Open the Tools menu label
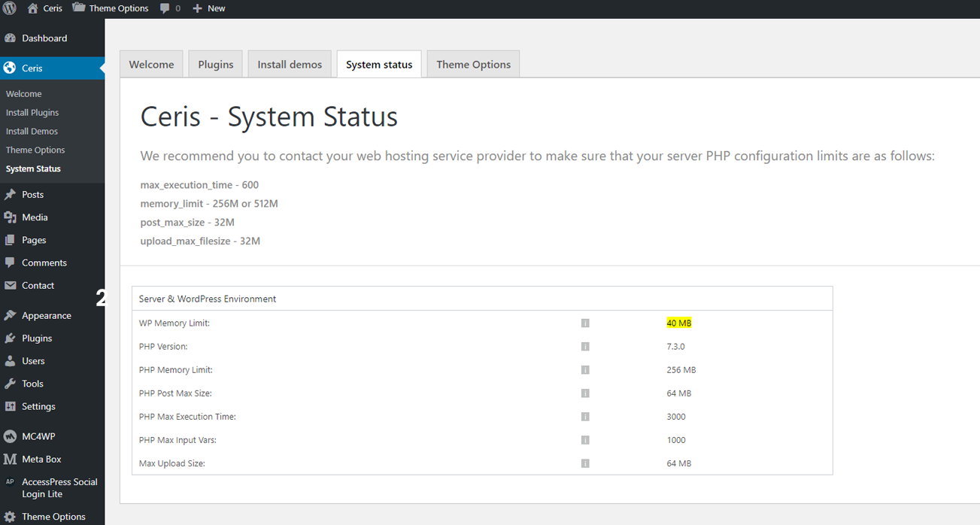The width and height of the screenshot is (980, 525). (32, 384)
